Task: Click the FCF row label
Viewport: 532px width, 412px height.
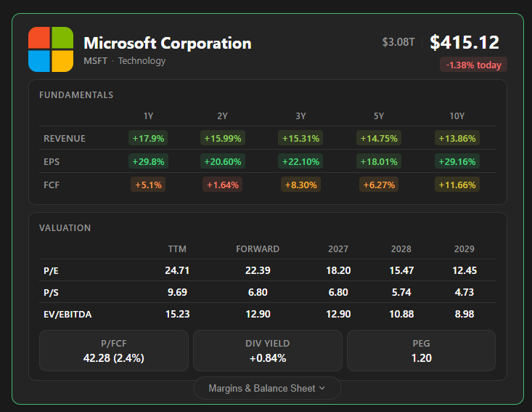Action: tap(52, 185)
